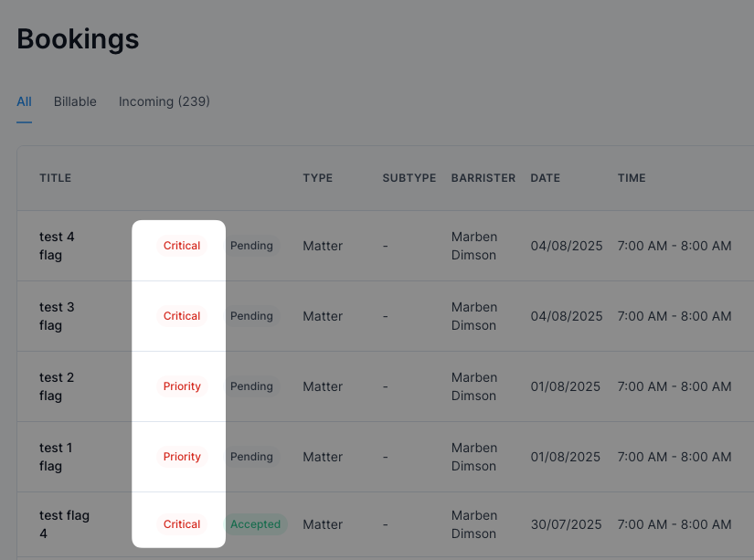
Task: Sort by the TYPE column header
Action: (317, 178)
